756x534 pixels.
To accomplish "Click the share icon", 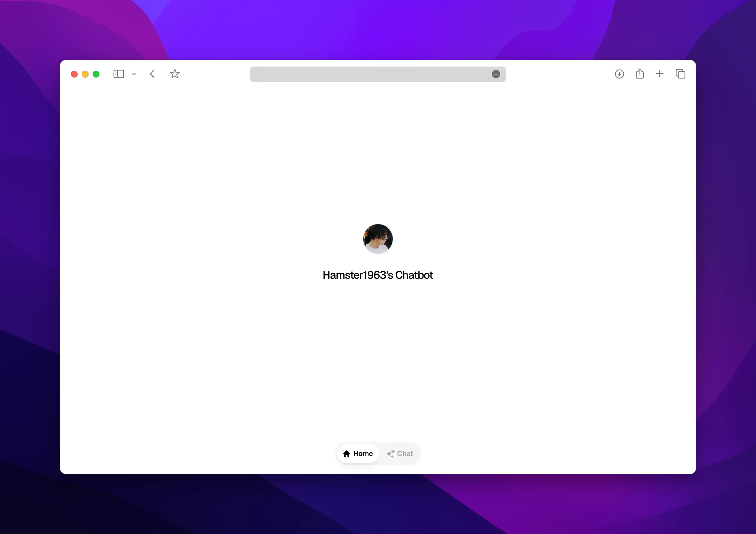I will click(x=640, y=74).
